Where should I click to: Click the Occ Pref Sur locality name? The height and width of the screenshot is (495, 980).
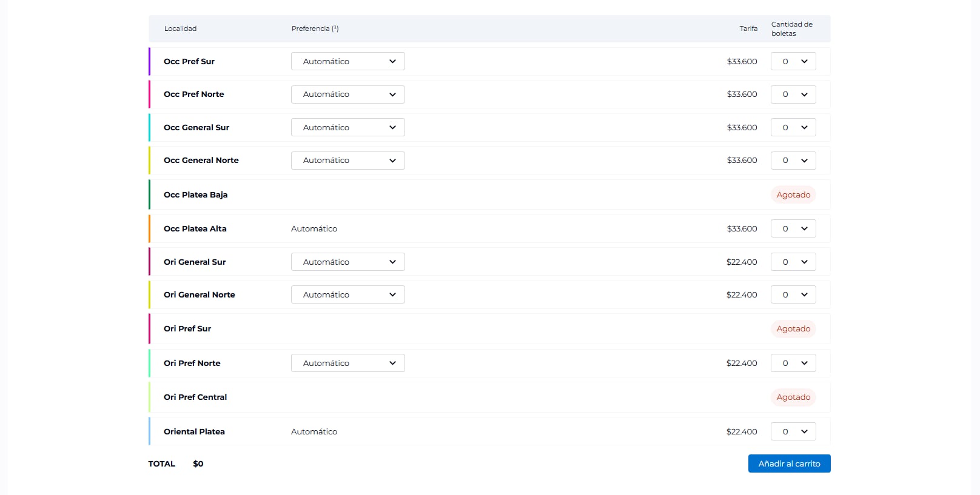(189, 61)
